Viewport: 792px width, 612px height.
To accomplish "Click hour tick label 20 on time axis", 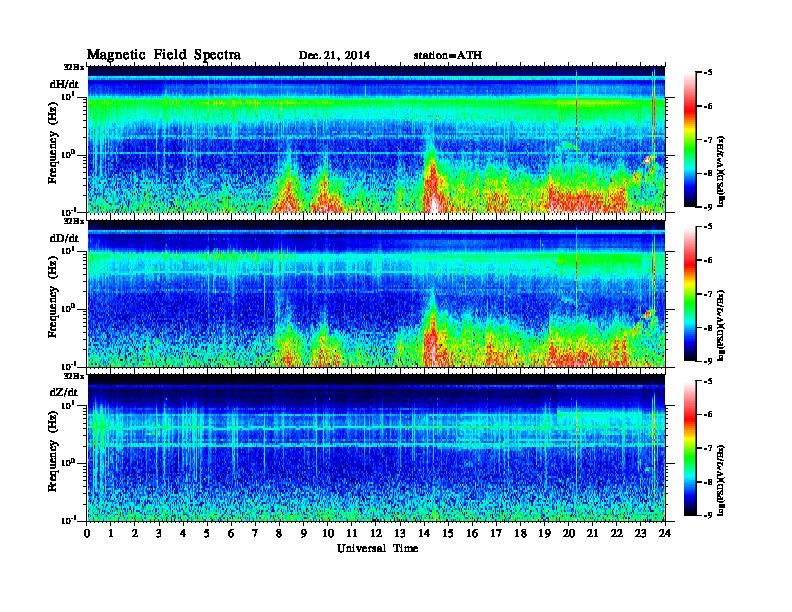I will click(569, 533).
